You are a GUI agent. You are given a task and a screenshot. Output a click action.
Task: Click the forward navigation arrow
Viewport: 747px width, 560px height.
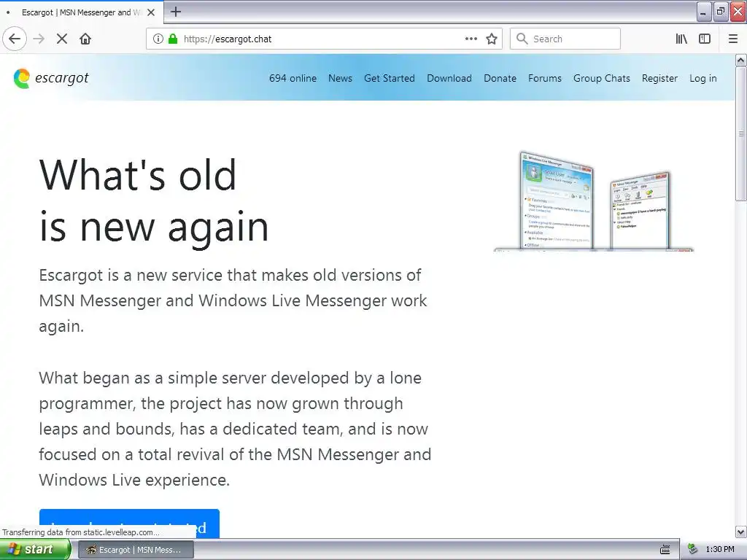[x=39, y=39]
